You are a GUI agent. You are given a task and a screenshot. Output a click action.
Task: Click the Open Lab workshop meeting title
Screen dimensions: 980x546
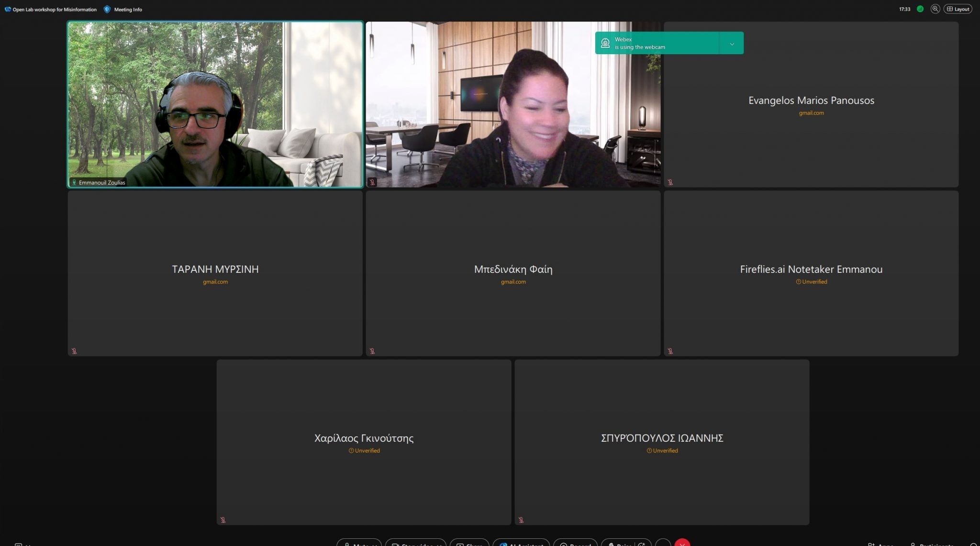click(x=55, y=10)
